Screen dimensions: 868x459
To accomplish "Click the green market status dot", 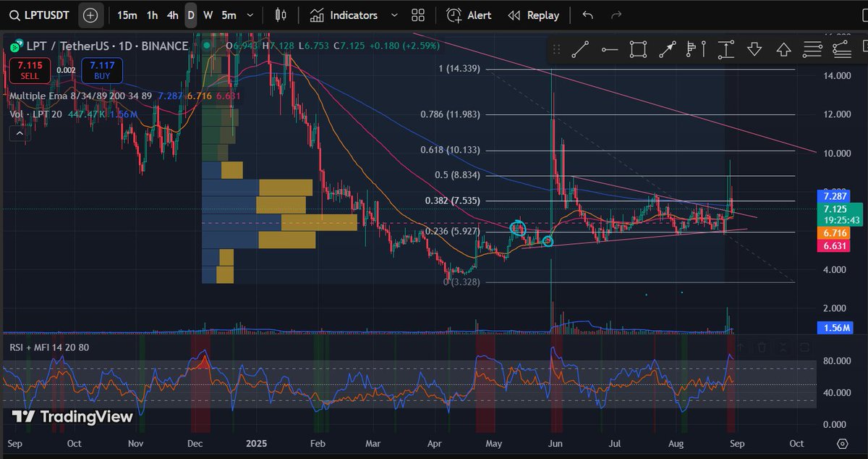I will [205, 46].
